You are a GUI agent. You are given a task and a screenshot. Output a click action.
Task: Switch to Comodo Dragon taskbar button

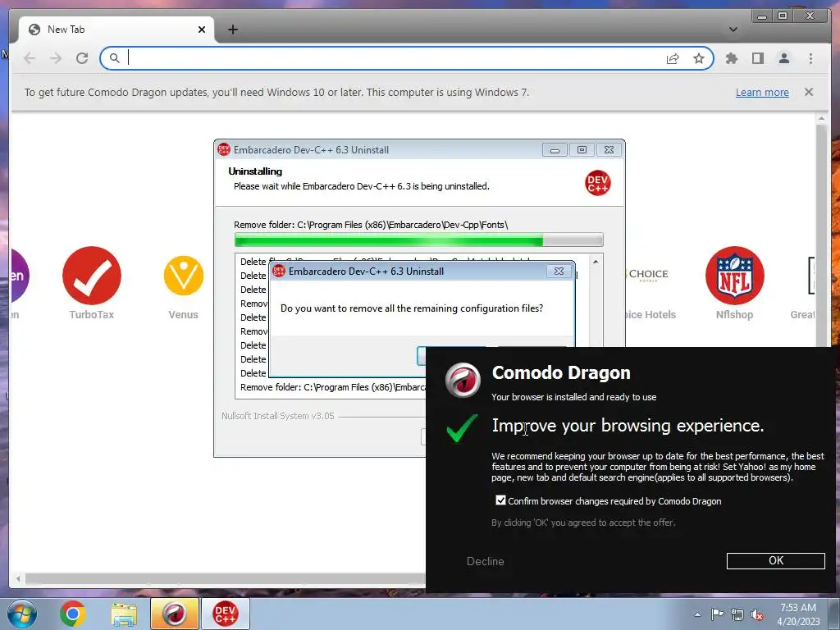[x=174, y=614]
